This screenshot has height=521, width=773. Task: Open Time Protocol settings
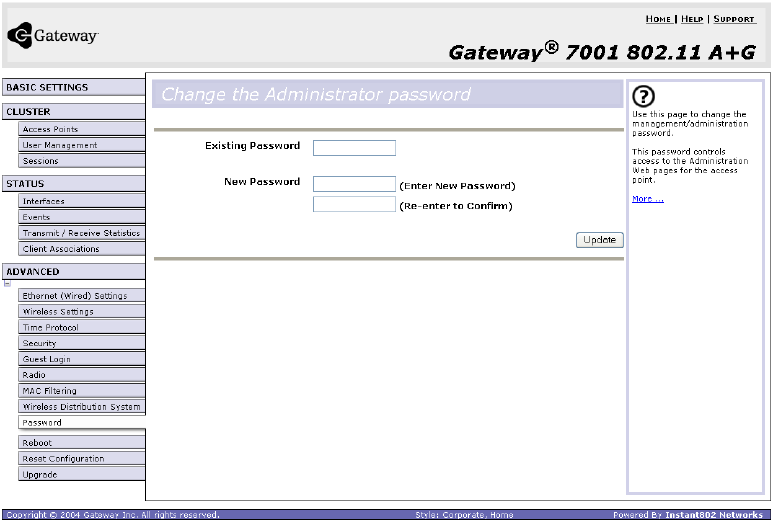[x=82, y=327]
